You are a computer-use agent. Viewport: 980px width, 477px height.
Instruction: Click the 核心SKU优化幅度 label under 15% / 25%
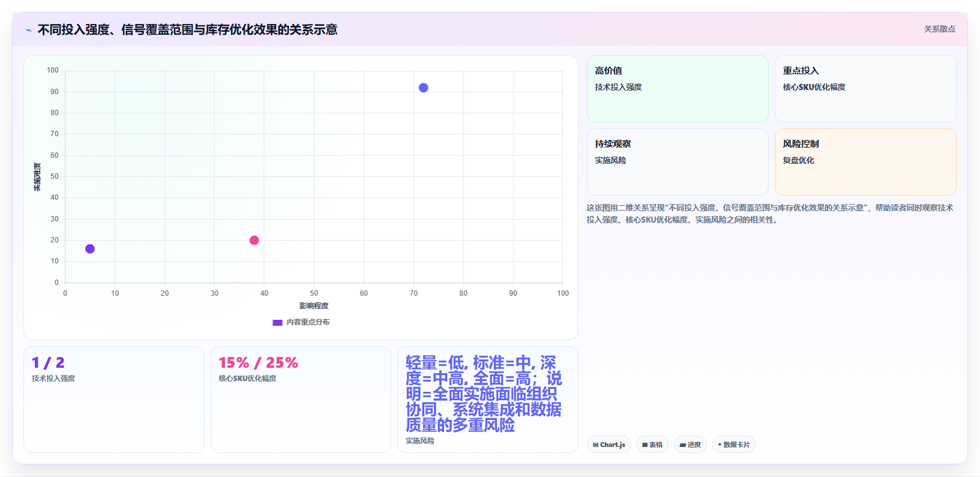[x=247, y=379]
